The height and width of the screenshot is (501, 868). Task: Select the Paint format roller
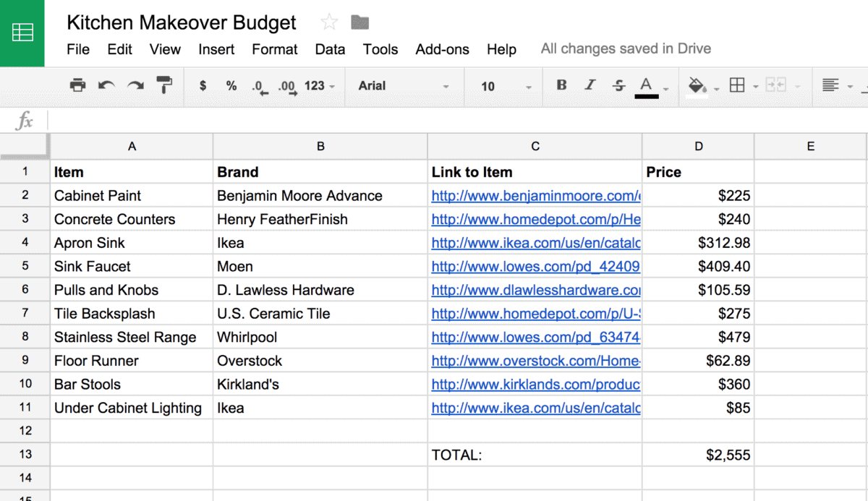(x=165, y=85)
